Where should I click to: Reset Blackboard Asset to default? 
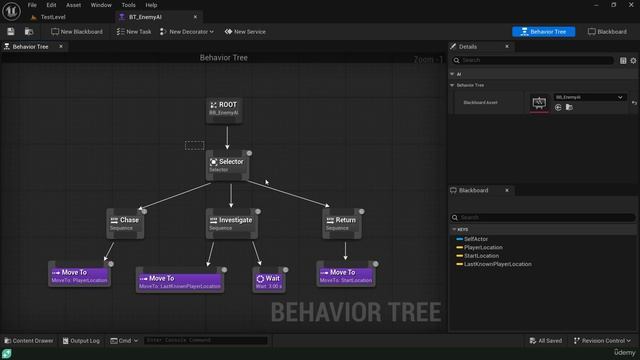[634, 103]
